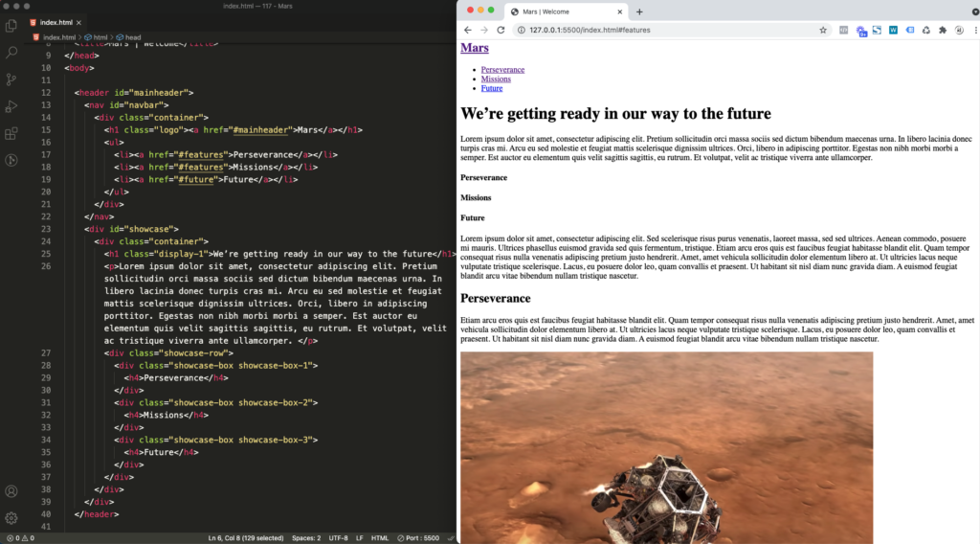980x544 pixels.
Task: Click the activity bar icon below Extensions
Action: click(11, 160)
